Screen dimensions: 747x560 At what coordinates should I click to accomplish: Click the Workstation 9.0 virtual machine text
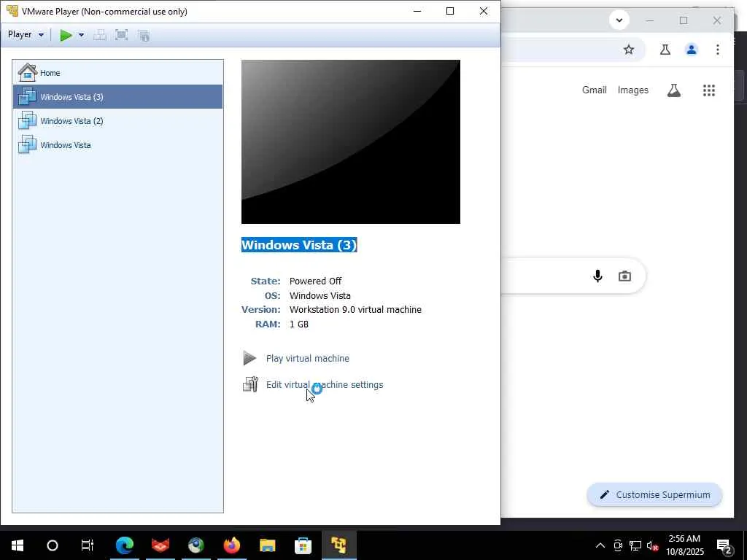355,309
